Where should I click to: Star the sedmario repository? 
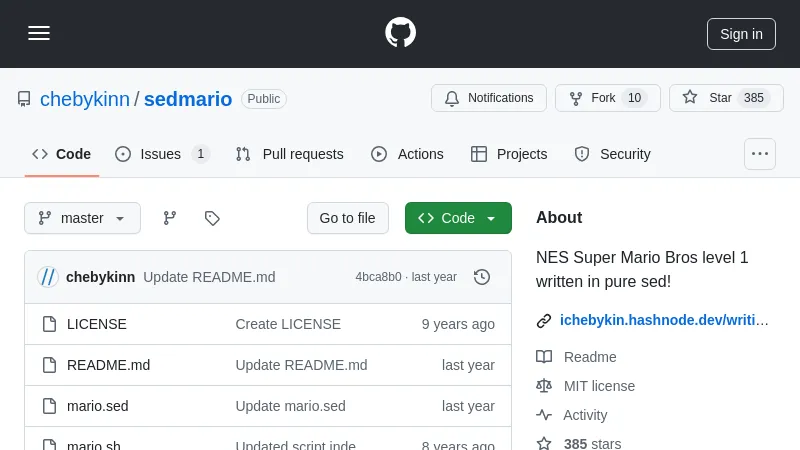(x=726, y=98)
